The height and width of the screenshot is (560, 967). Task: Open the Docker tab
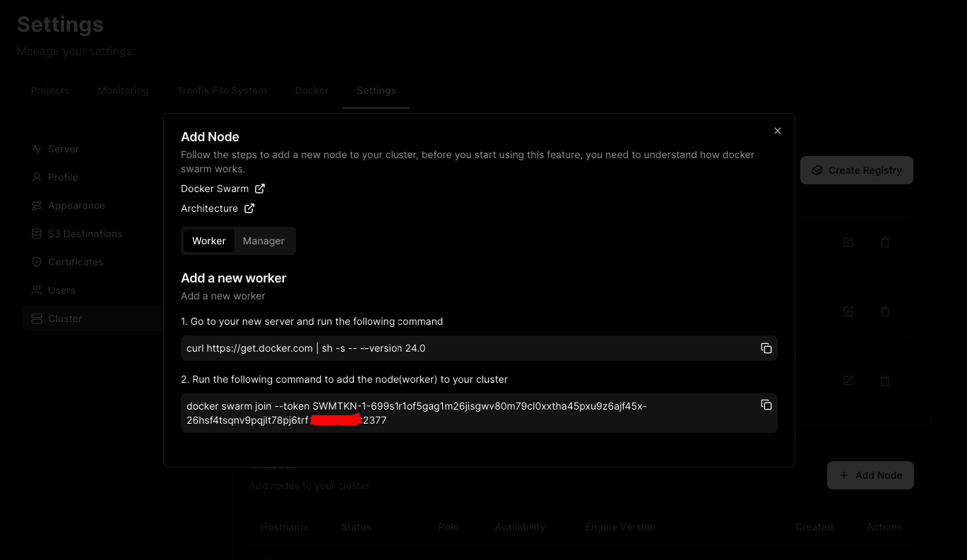click(x=312, y=90)
